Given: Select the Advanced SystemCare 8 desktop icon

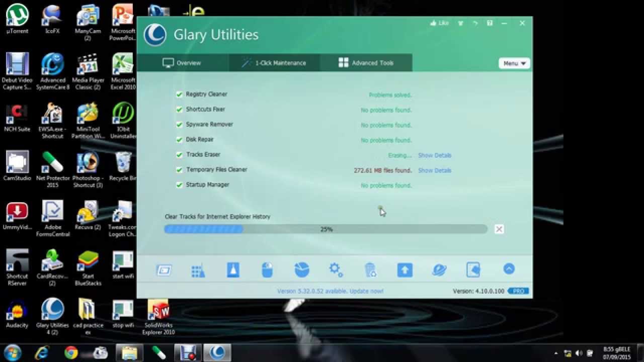Looking at the screenshot, I should [53, 71].
